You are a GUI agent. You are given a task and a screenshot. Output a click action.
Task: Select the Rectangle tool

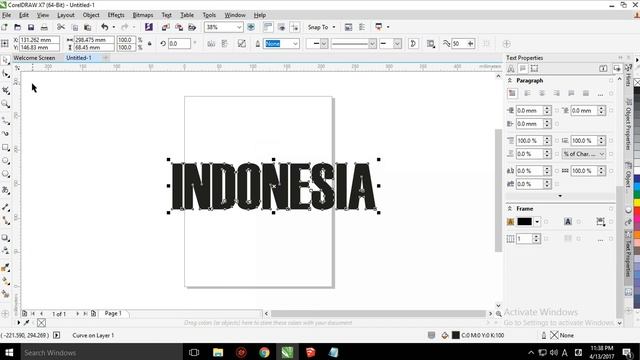coord(5,147)
